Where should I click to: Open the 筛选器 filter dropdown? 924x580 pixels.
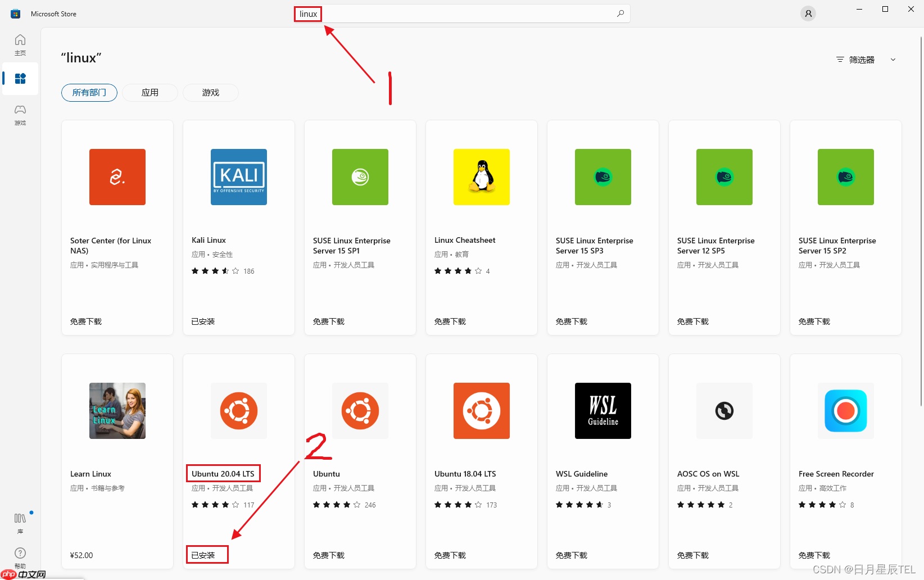pos(861,59)
